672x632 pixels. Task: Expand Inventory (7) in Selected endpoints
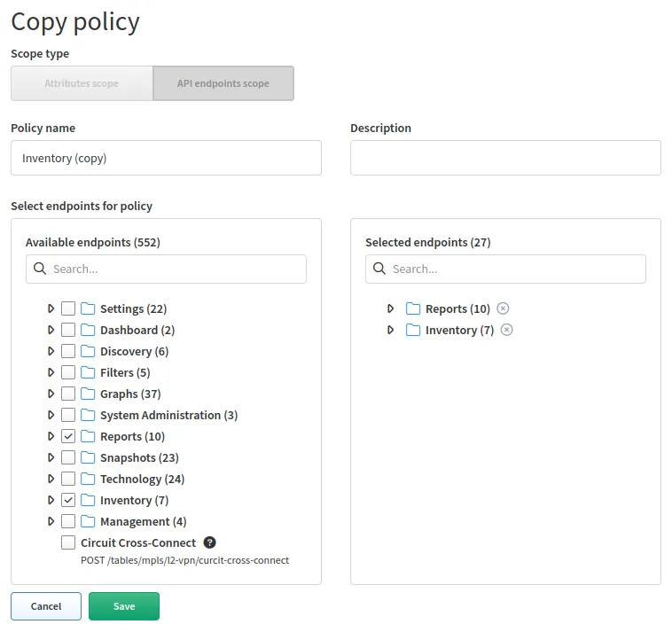click(x=390, y=330)
